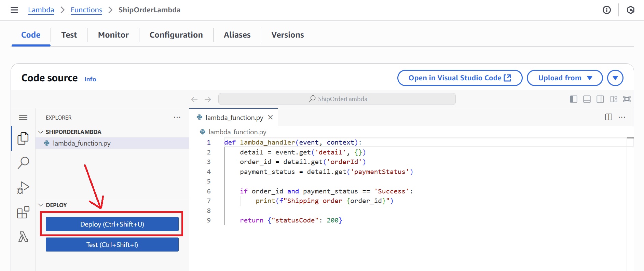Click the hexagon settings icon in header
Screen dimensions: 644x271
coord(631,10)
